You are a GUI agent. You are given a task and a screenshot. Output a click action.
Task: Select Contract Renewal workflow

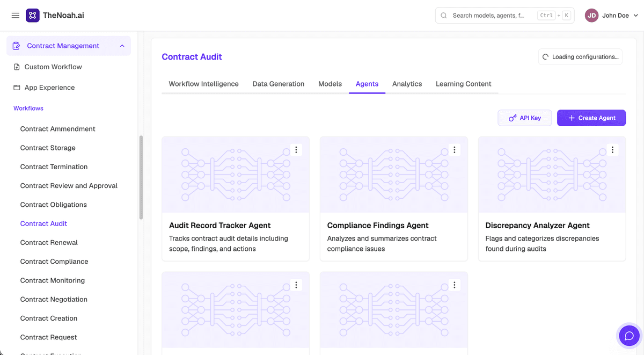click(49, 242)
